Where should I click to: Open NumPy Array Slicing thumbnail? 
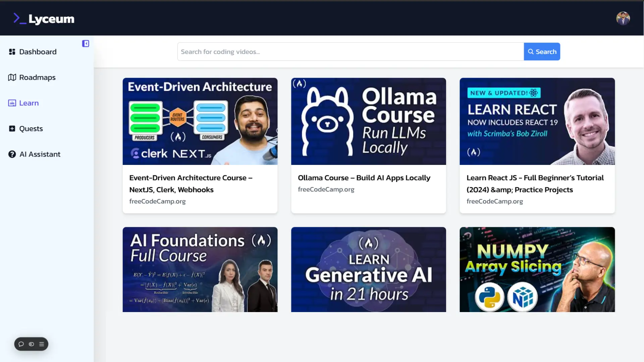click(537, 269)
